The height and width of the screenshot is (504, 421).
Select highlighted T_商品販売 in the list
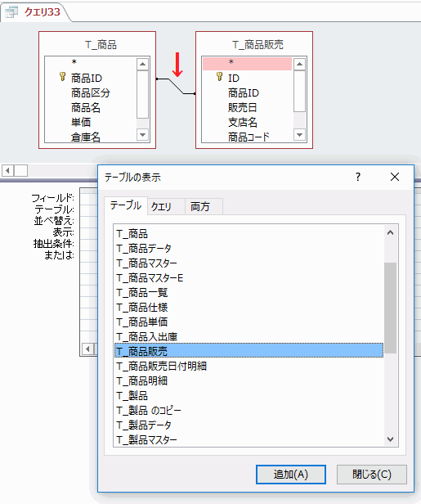(249, 351)
